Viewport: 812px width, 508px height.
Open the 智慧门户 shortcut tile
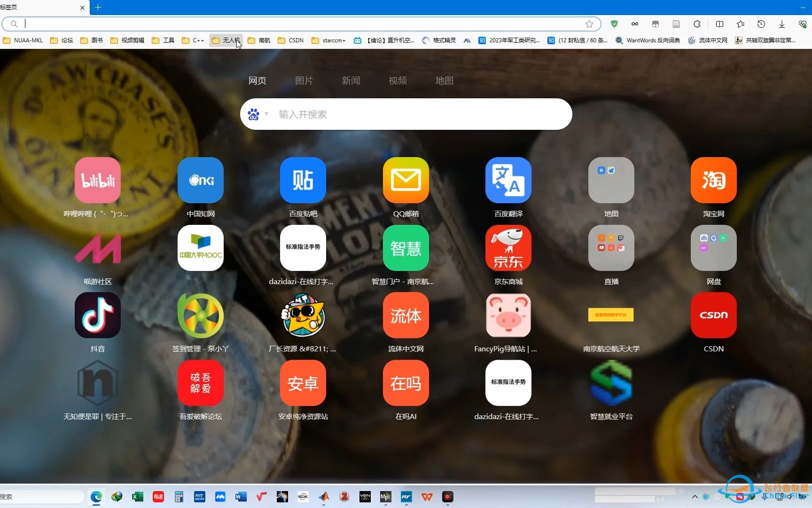(406, 248)
